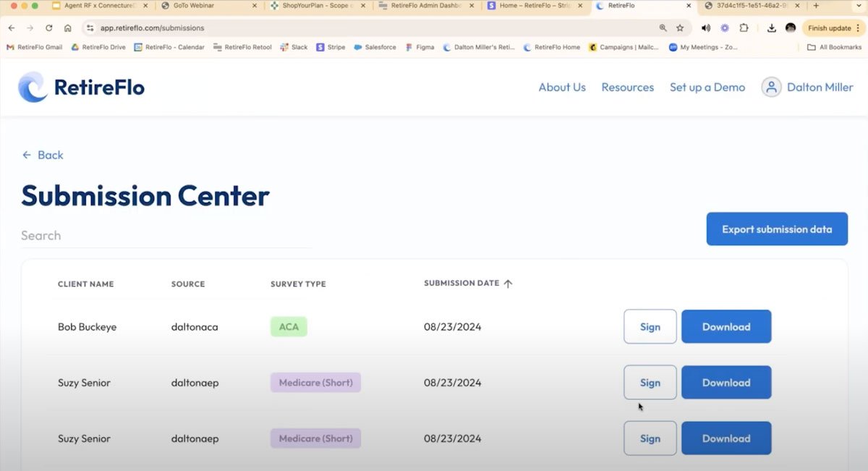
Task: Open the Figma bookmark
Action: [420, 48]
